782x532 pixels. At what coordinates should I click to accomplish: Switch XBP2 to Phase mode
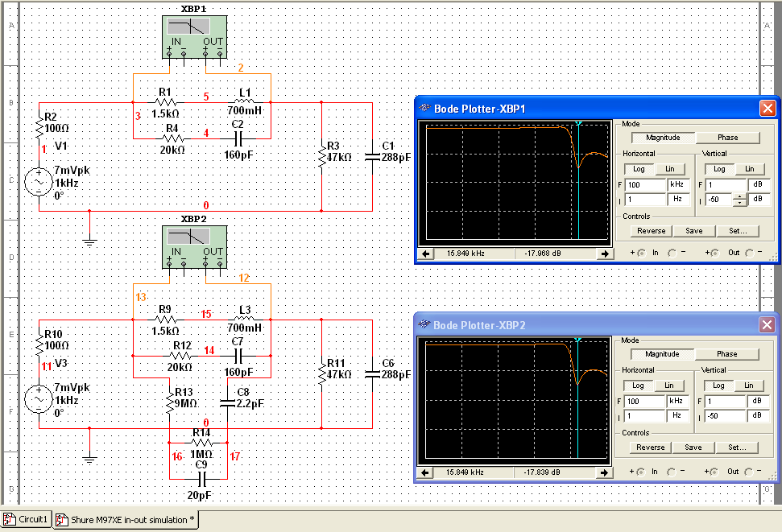click(726, 354)
